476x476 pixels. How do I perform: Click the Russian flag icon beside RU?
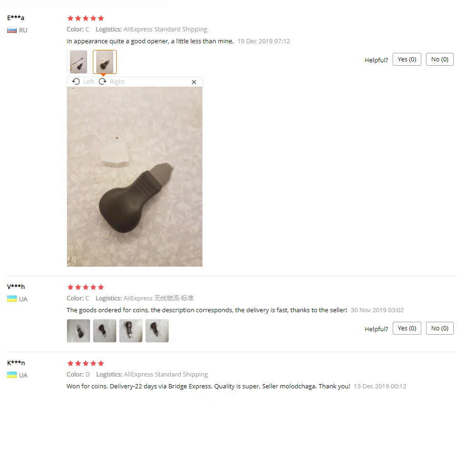[x=12, y=30]
